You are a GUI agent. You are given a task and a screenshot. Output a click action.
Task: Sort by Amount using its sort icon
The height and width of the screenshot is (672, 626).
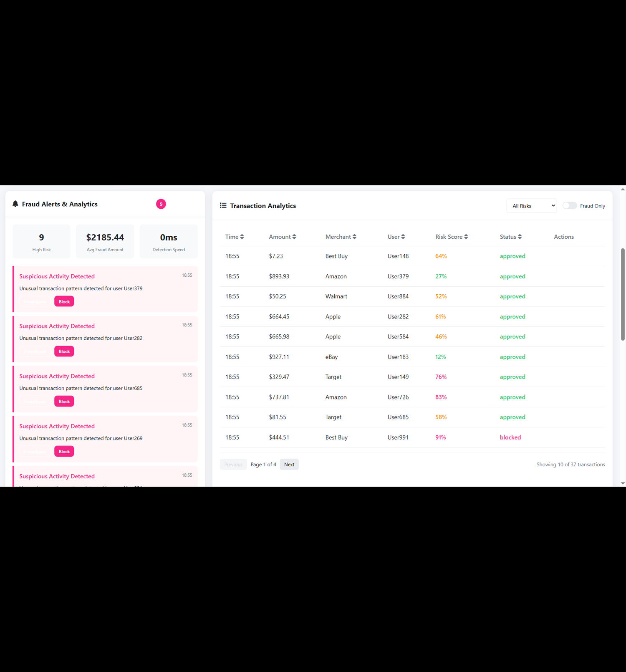pyautogui.click(x=294, y=237)
